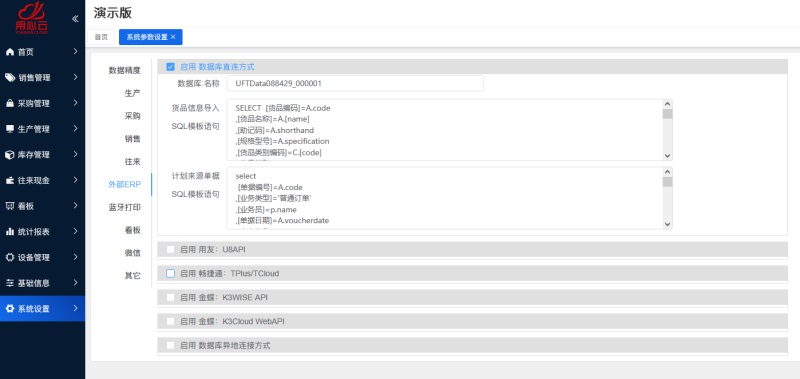Click the bar chart icon for 统计报表
The height and width of the screenshot is (379, 800).
(x=9, y=231)
